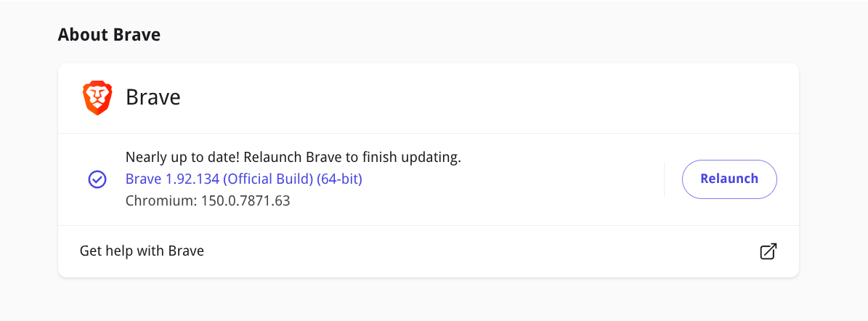Click the Chromium: label text
The height and width of the screenshot is (321, 868).
pyautogui.click(x=159, y=201)
